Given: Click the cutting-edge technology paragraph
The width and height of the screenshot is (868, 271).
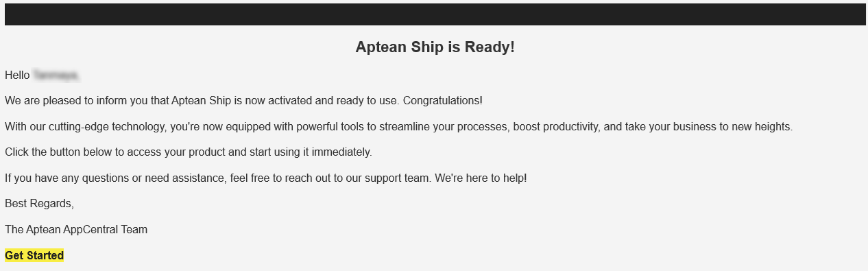Looking at the screenshot, I should click(398, 127).
